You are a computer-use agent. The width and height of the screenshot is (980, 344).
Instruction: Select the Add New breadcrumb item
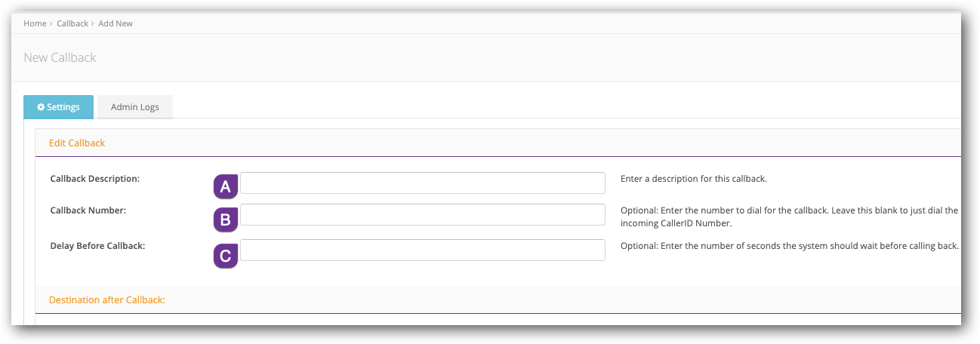116,23
